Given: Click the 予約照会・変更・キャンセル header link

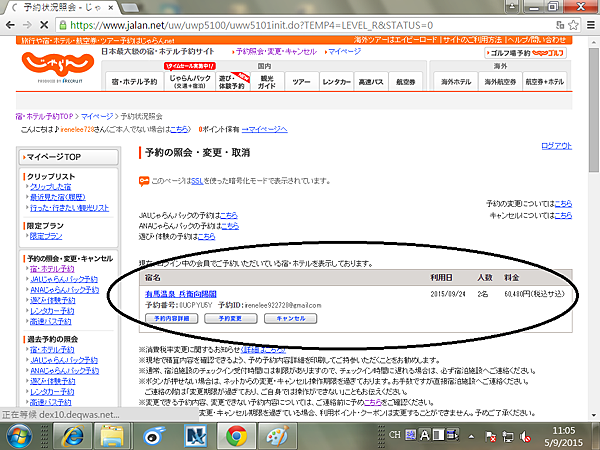Looking at the screenshot, I should coord(276,52).
